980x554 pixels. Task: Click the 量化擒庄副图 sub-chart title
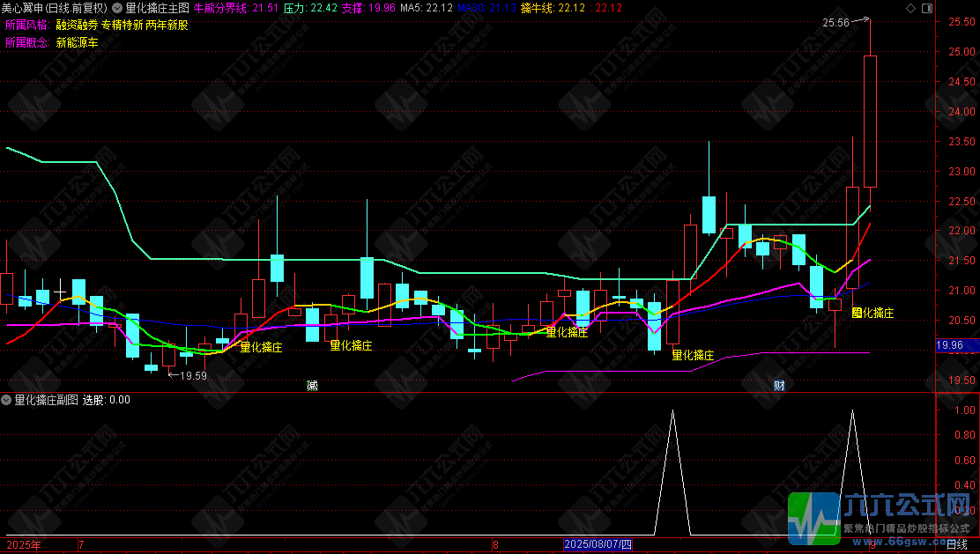click(46, 400)
